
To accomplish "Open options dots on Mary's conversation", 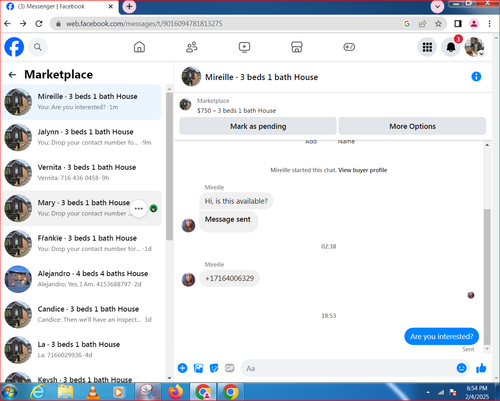I will 139,209.
